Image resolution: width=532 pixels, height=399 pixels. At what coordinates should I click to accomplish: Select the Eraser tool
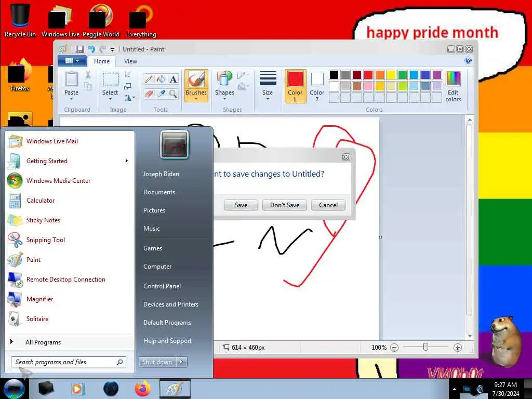pyautogui.click(x=148, y=94)
